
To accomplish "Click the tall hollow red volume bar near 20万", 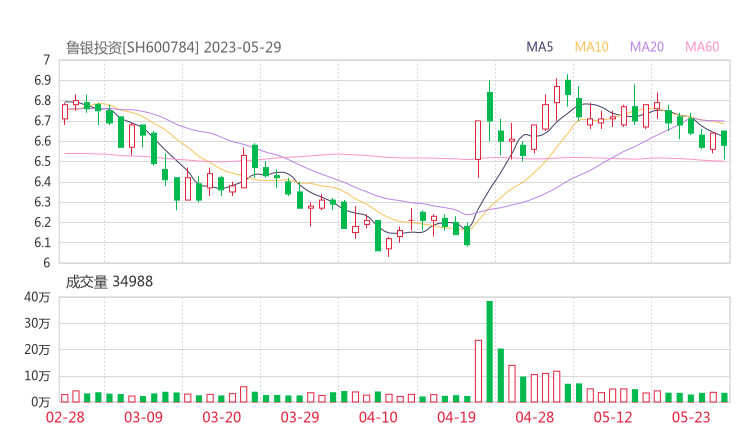I will pos(478,371).
